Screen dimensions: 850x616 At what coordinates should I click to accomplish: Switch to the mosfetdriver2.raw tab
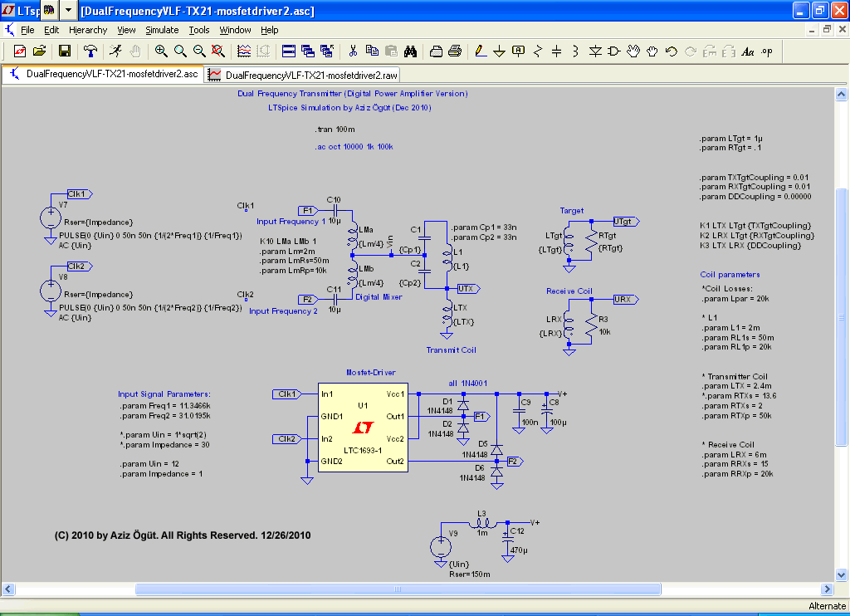(303, 75)
